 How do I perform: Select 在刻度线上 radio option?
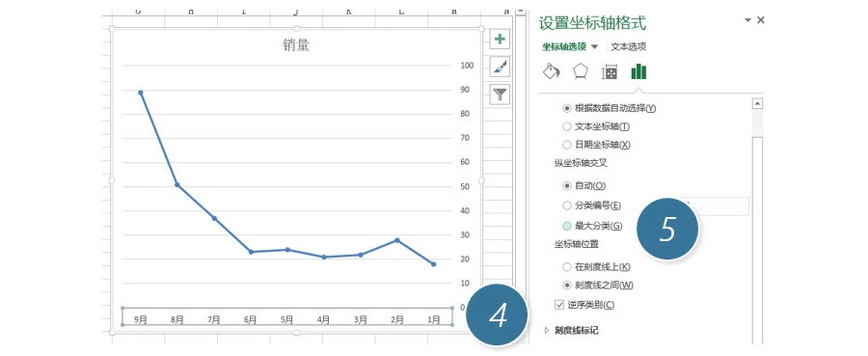tap(566, 267)
